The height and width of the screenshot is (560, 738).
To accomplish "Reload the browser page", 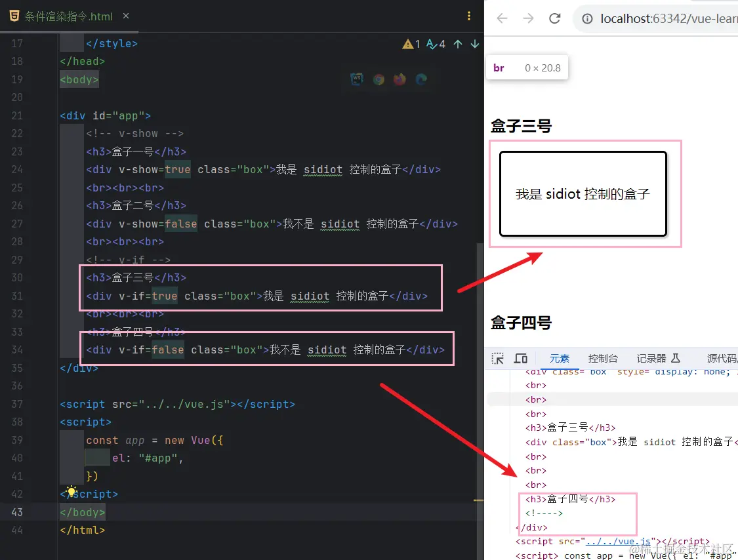I will (555, 18).
